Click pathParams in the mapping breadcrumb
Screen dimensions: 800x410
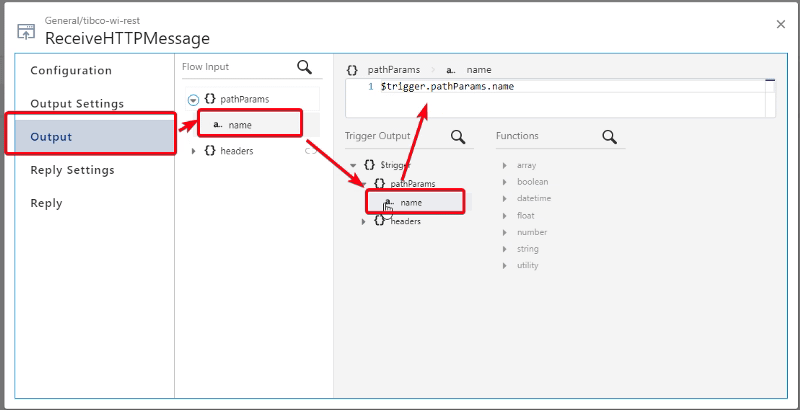pos(392,71)
